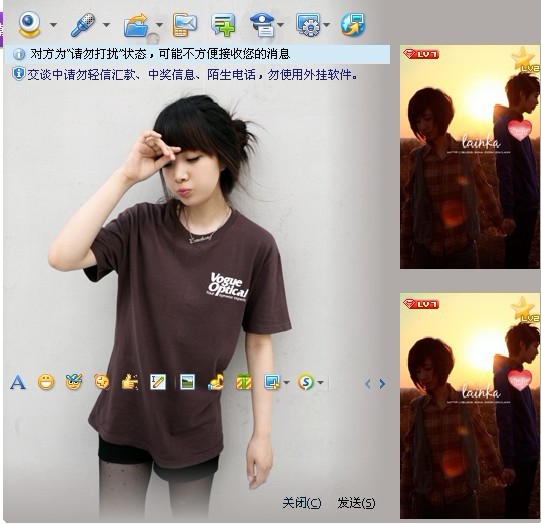Image resolution: width=541 pixels, height=524 pixels.
Task: Expand the dropdown arrow beside the microphone icon
Action: [x=106, y=24]
